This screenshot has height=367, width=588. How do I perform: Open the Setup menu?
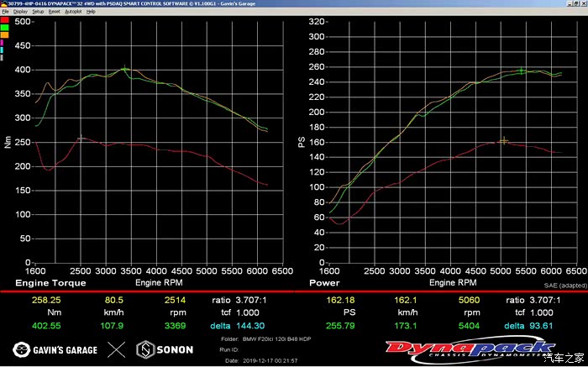click(38, 12)
